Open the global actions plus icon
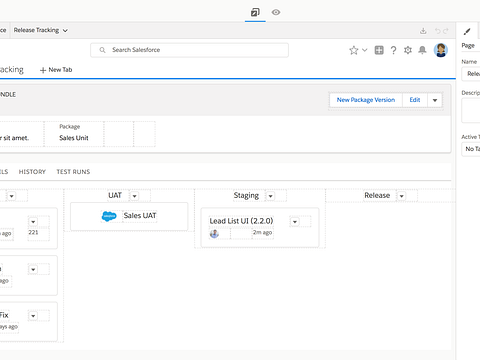Viewport: 480px width, 360px height. point(379,50)
